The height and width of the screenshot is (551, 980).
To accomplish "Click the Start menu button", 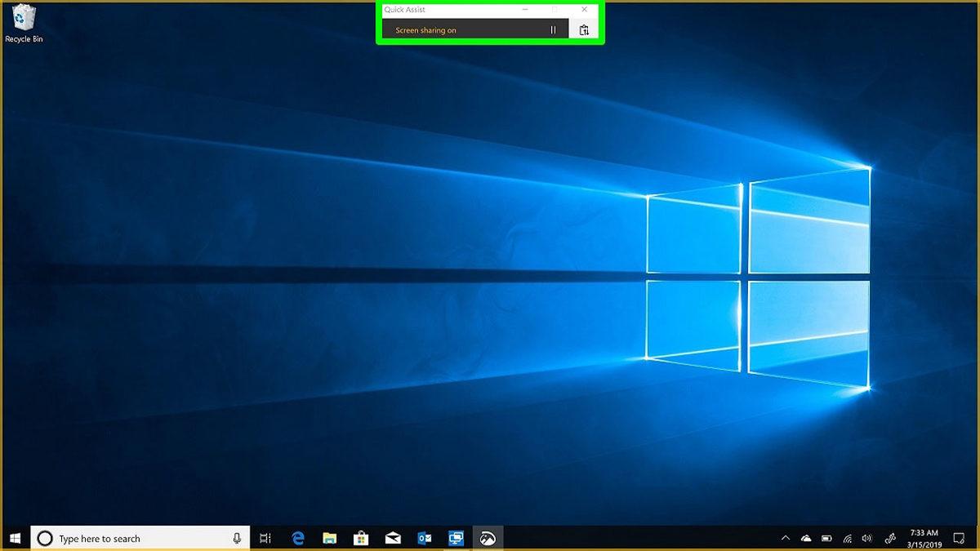I will [x=16, y=537].
